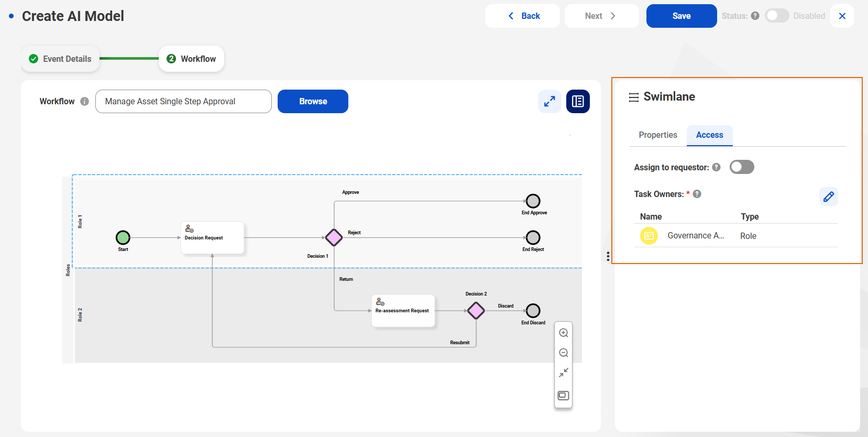Go to the Event Details step
Viewport: 868px width, 437px height.
[x=60, y=59]
